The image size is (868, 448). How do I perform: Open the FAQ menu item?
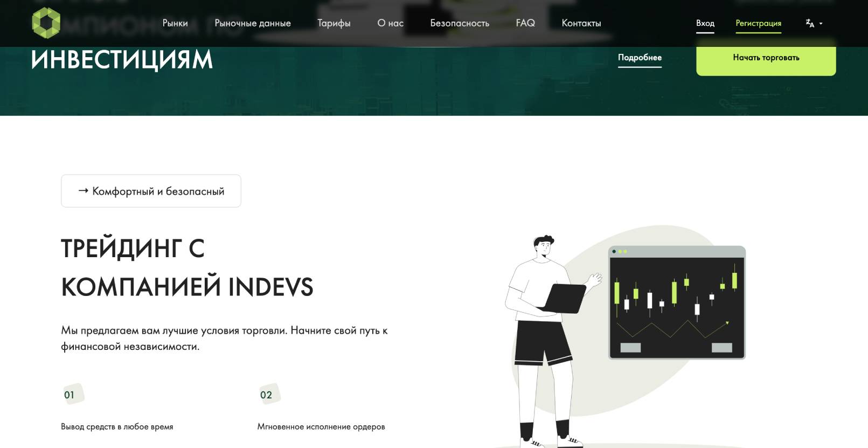[x=525, y=23]
